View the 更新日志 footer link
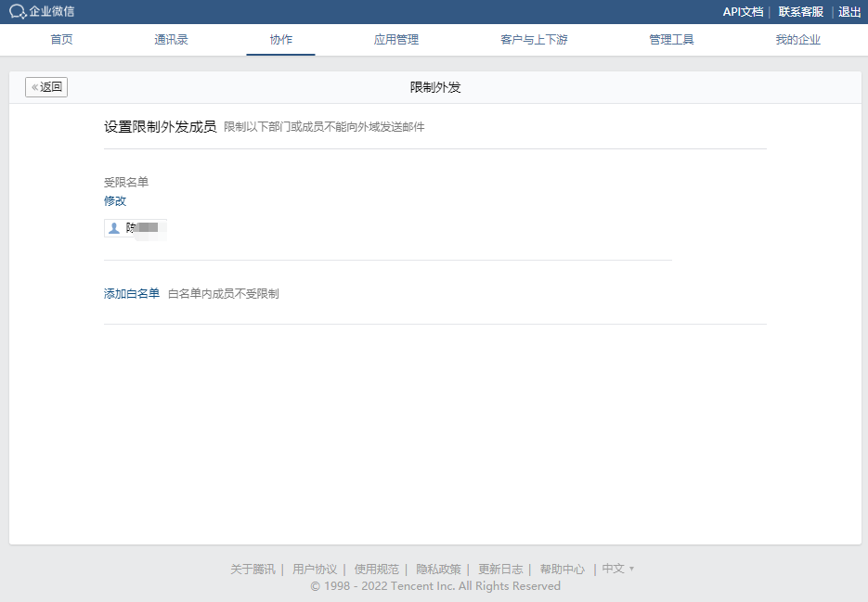This screenshot has height=602, width=868. pyautogui.click(x=500, y=570)
